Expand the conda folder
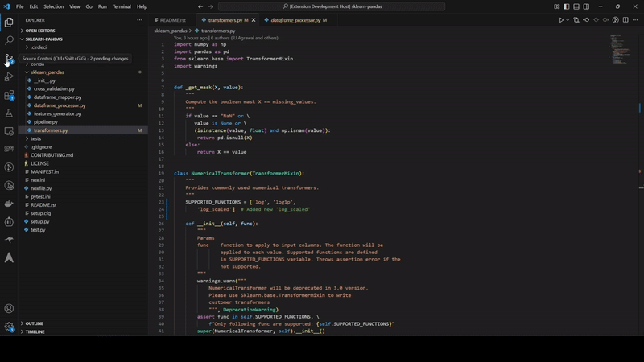 pyautogui.click(x=37, y=64)
